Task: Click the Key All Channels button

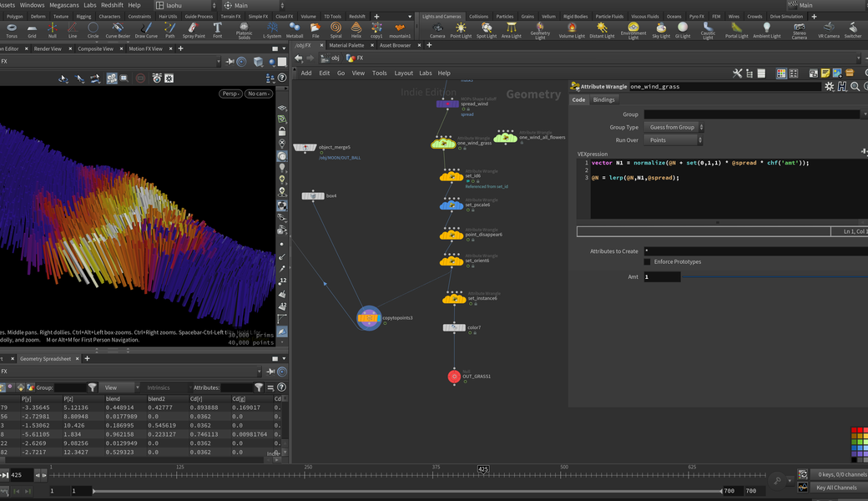Action: click(x=836, y=488)
